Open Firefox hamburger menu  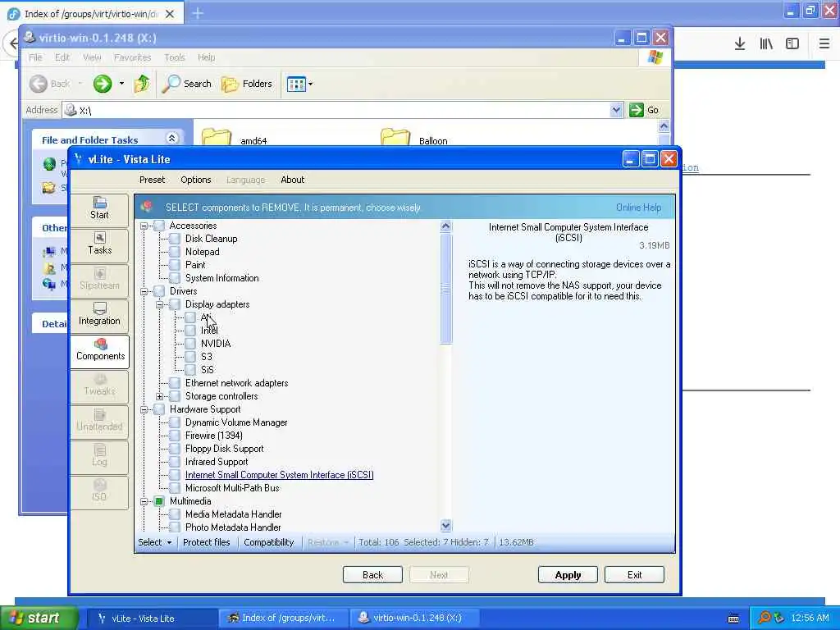[x=824, y=43]
